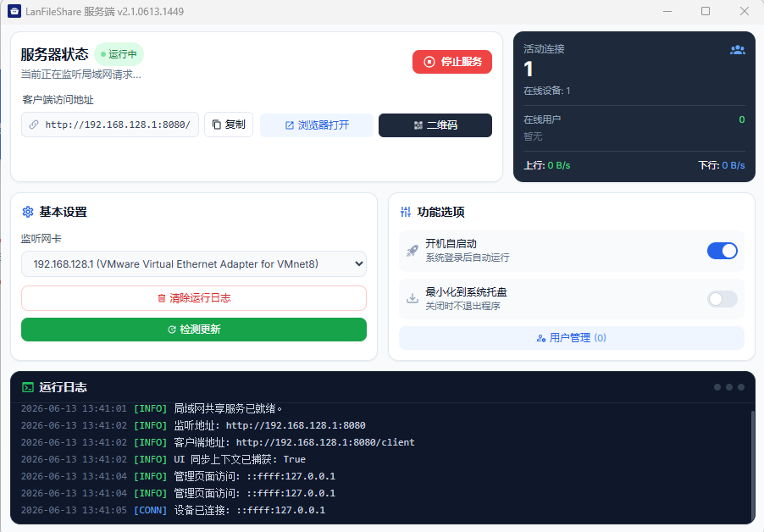Click log line UI 同步上下文已捕获: True
Screen dimensions: 764x532
pyautogui.click(x=163, y=459)
